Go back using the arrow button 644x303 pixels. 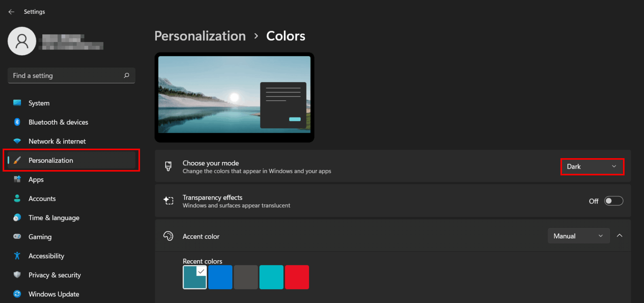click(x=11, y=11)
